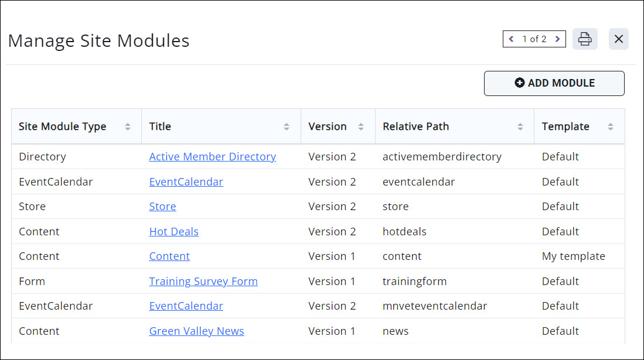The height and width of the screenshot is (360, 644).
Task: Sort by Version column arrows
Action: [361, 126]
